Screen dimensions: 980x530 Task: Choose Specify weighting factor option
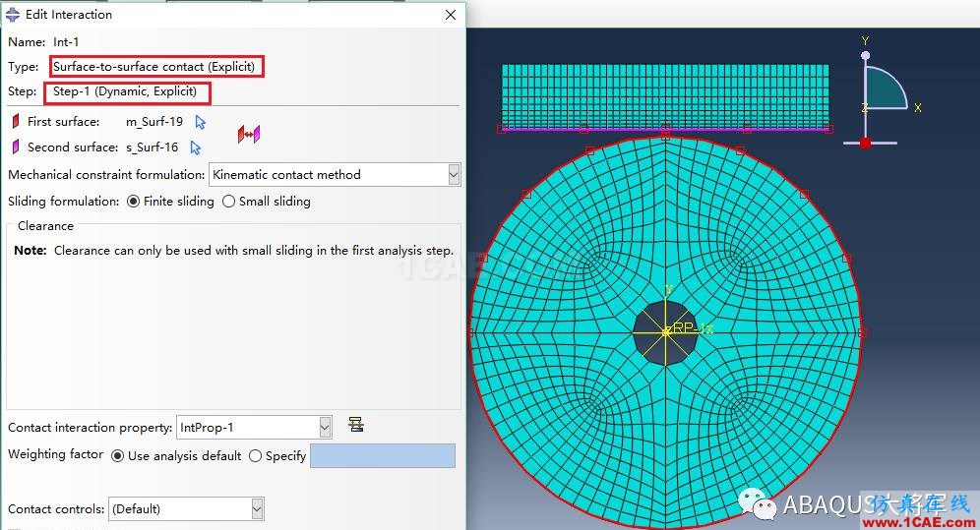click(x=255, y=455)
